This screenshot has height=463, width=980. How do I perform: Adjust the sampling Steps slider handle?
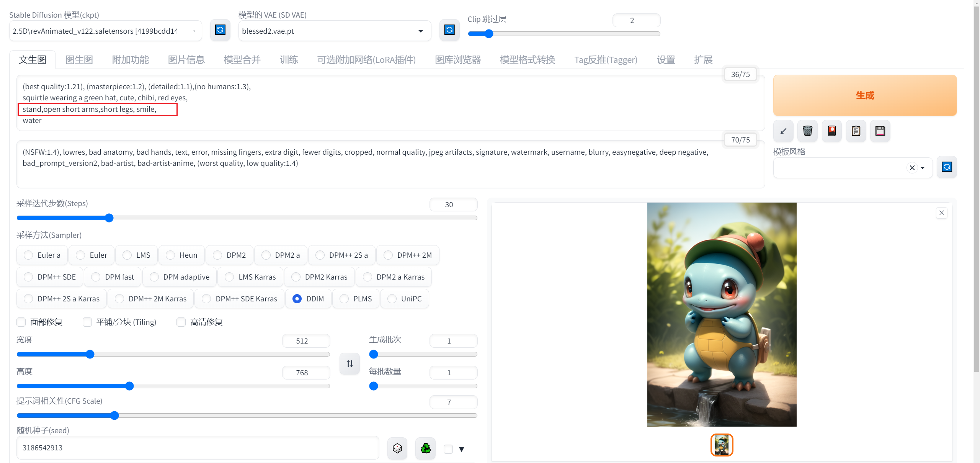coord(109,218)
